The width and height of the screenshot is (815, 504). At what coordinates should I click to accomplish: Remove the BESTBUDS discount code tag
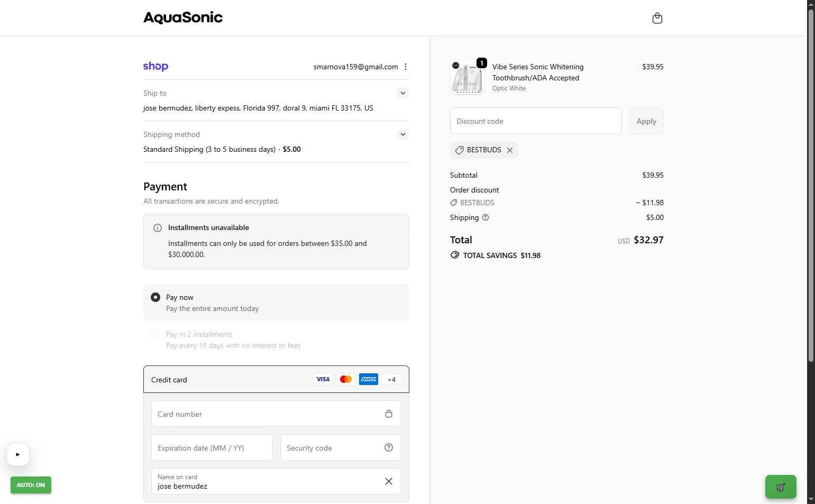click(x=510, y=150)
